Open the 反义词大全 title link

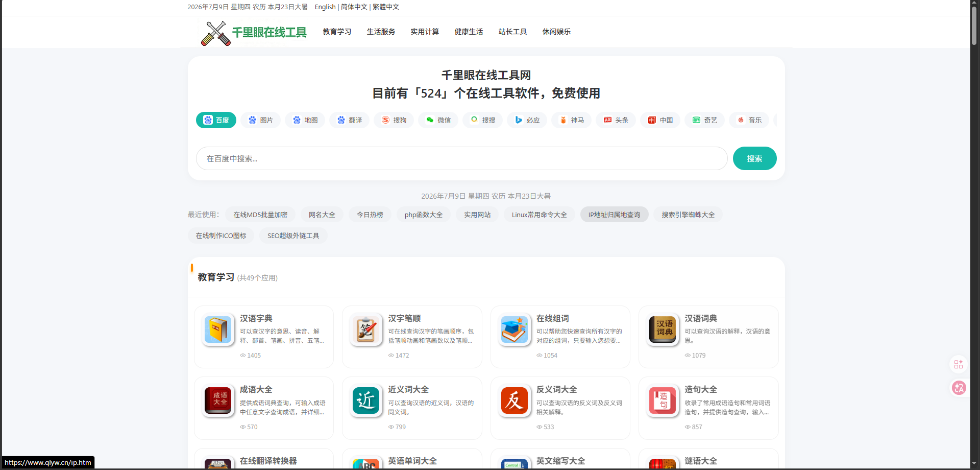557,389
